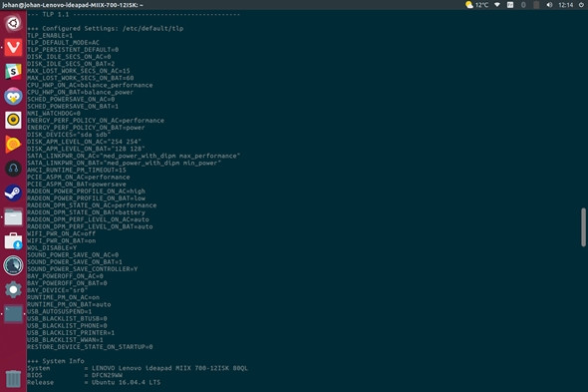Launch Rhythmbox music player
The width and height of the screenshot is (588, 392).
[x=13, y=120]
